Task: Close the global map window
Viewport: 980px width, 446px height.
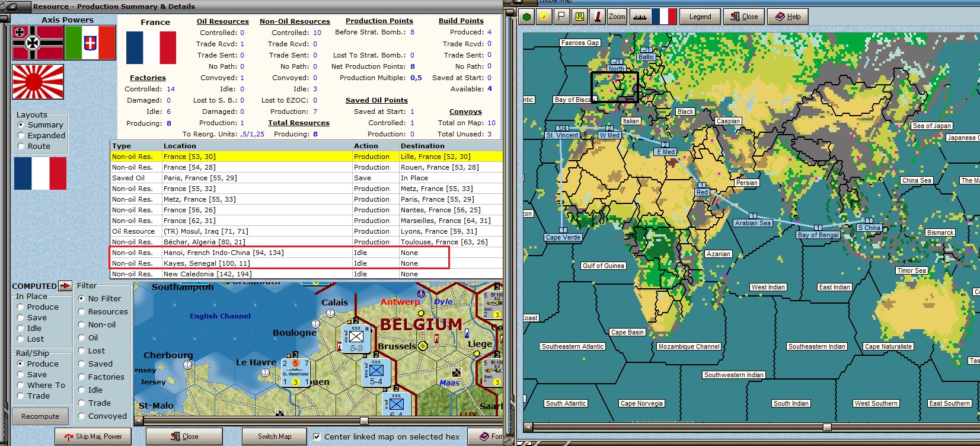Action: (744, 17)
